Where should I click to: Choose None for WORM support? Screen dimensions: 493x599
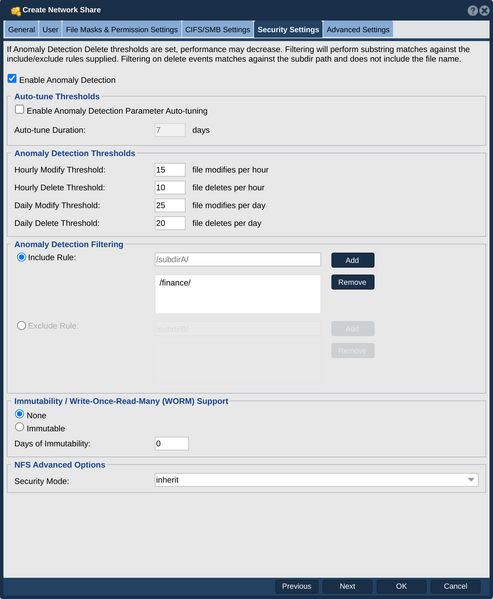[x=19, y=414]
